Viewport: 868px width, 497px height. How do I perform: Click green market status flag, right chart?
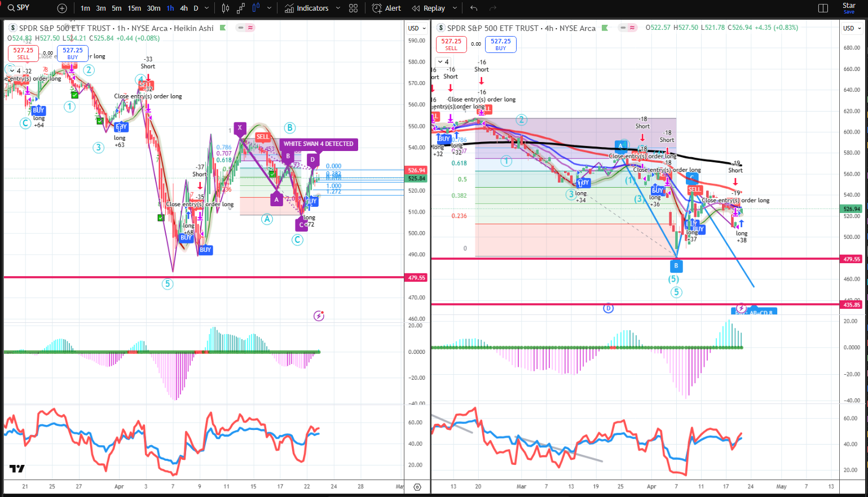pos(605,28)
